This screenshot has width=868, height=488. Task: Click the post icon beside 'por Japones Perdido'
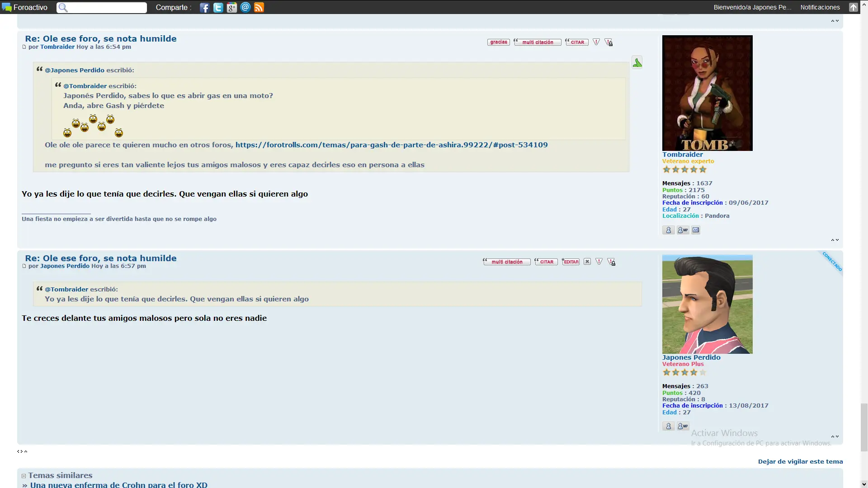24,266
